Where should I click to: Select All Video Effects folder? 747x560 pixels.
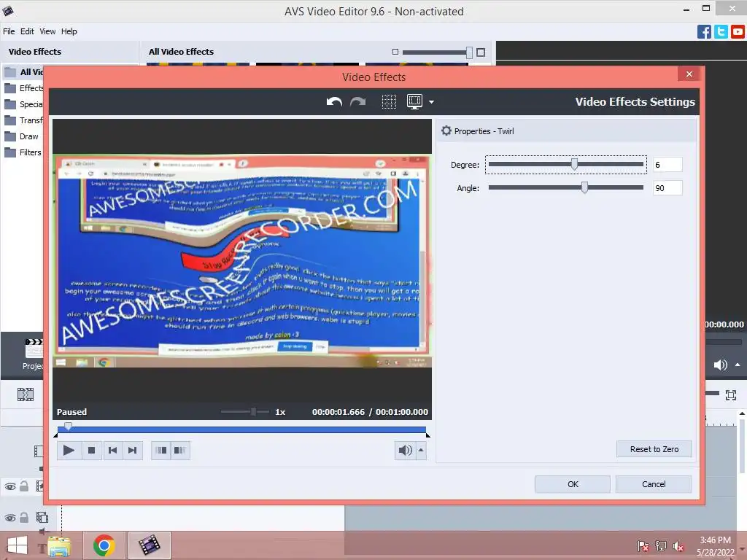click(24, 72)
